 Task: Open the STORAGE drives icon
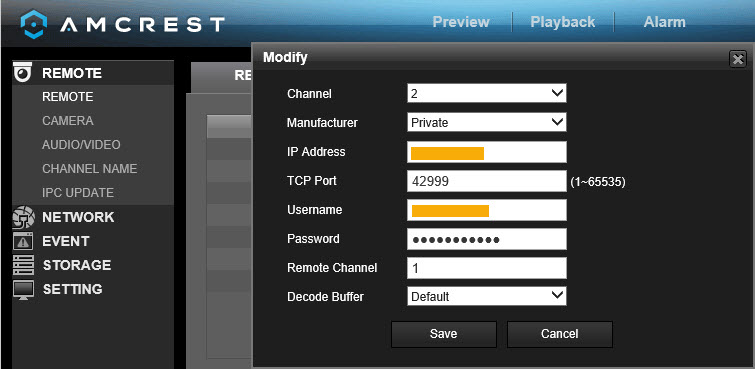coord(23,265)
